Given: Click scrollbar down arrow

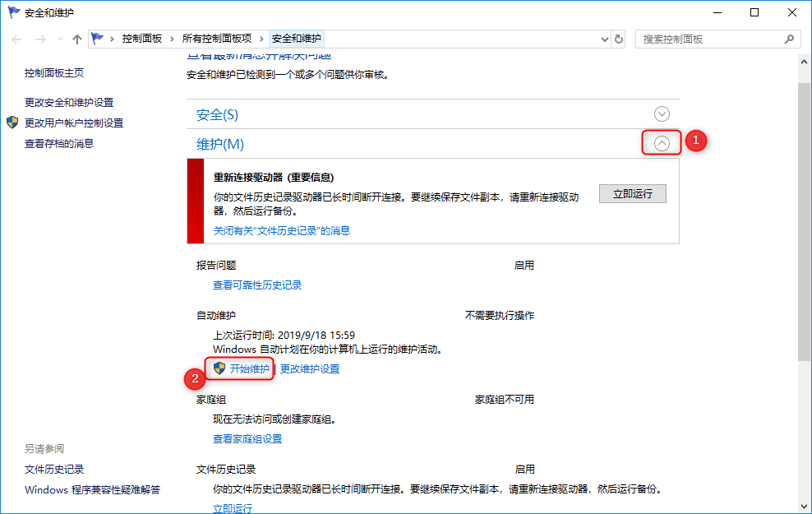Looking at the screenshot, I should 805,507.
